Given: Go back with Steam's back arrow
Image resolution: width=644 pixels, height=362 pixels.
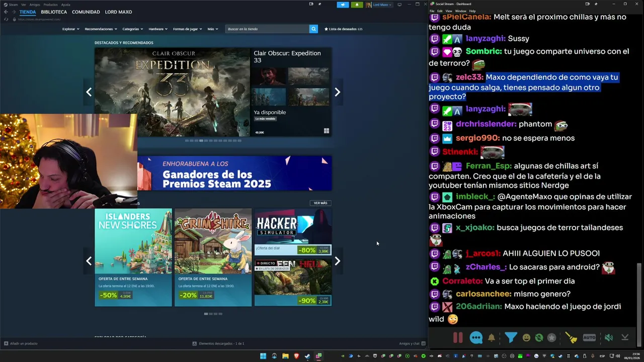Looking at the screenshot, I should click(6, 12).
